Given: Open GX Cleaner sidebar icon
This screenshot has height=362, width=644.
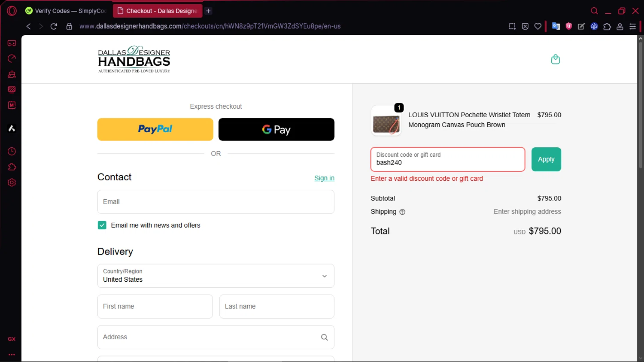Looking at the screenshot, I should (12, 74).
